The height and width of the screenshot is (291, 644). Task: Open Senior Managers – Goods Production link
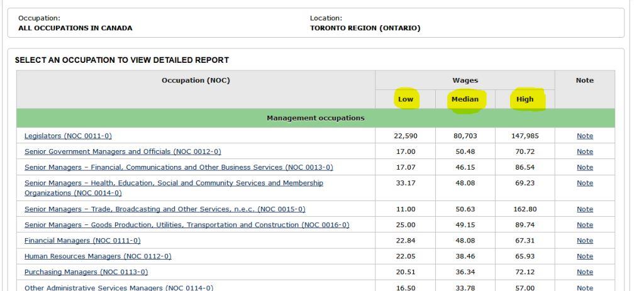(x=187, y=225)
